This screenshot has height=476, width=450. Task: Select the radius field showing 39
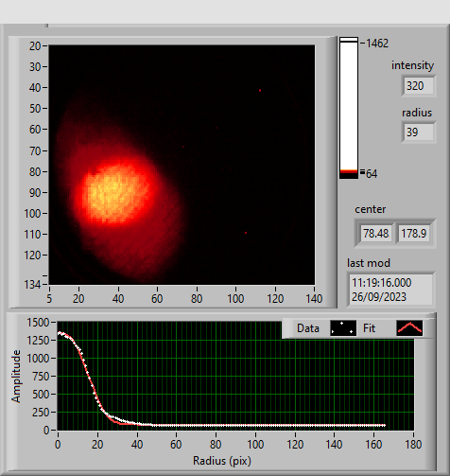[419, 132]
